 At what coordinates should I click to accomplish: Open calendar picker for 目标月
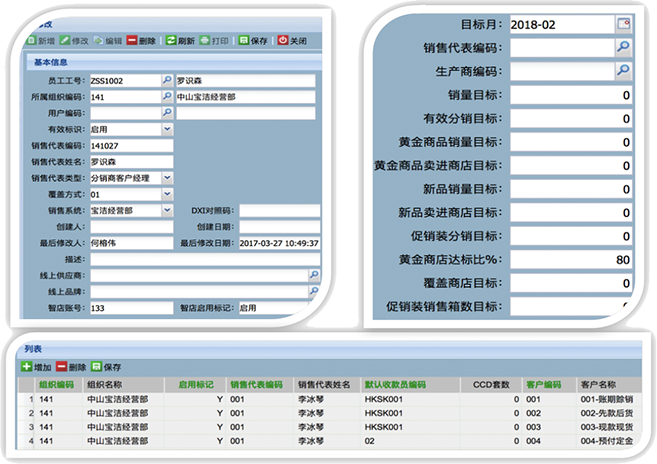point(624,22)
